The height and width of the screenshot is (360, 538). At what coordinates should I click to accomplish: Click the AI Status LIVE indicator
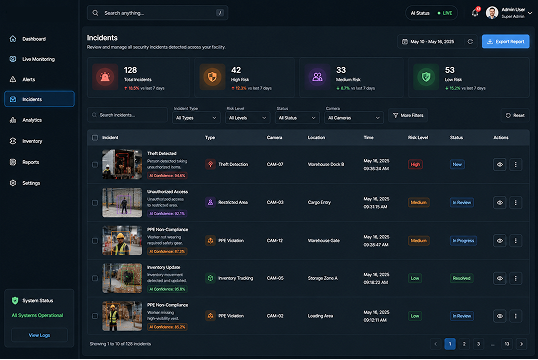(431, 13)
